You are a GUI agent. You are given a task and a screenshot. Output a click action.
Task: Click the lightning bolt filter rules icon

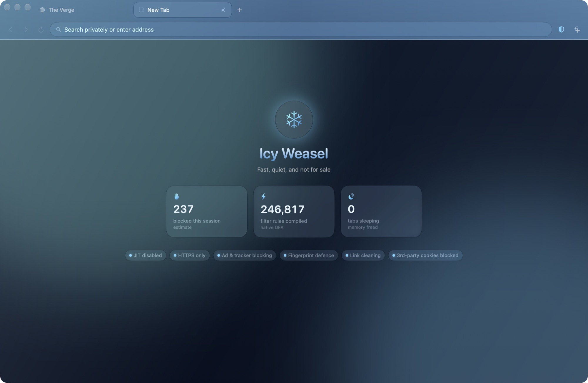(x=263, y=196)
